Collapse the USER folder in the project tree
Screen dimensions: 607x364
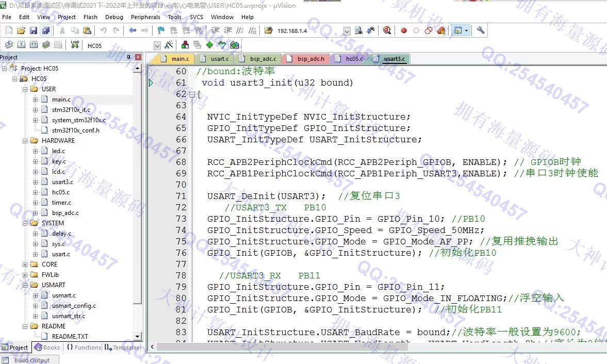25,89
